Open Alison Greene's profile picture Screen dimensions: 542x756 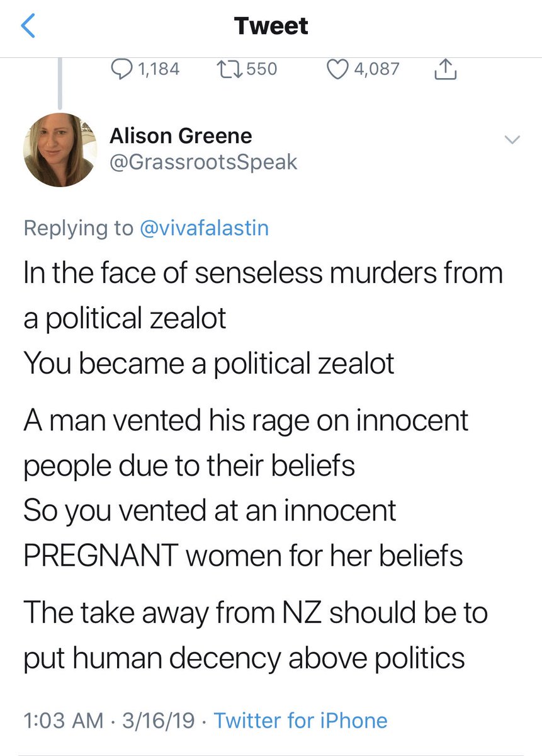(60, 150)
